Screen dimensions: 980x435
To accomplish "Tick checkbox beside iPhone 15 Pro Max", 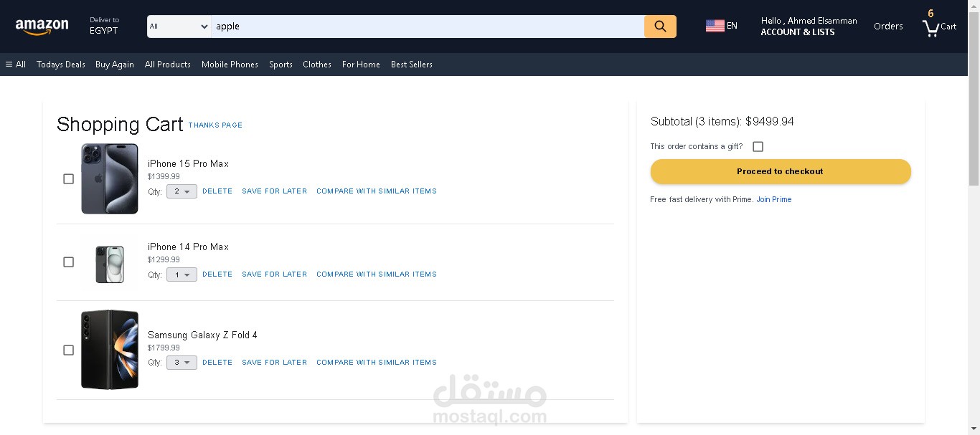I will (68, 178).
